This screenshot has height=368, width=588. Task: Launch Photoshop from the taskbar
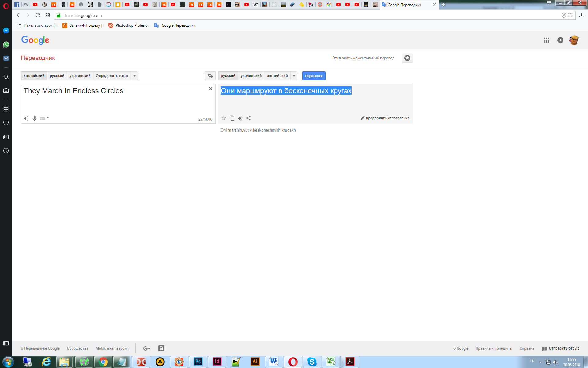[198, 362]
